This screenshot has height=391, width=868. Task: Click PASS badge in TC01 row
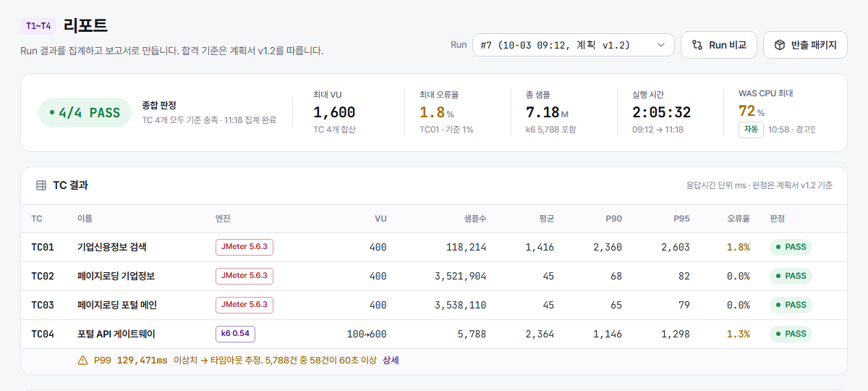point(791,247)
